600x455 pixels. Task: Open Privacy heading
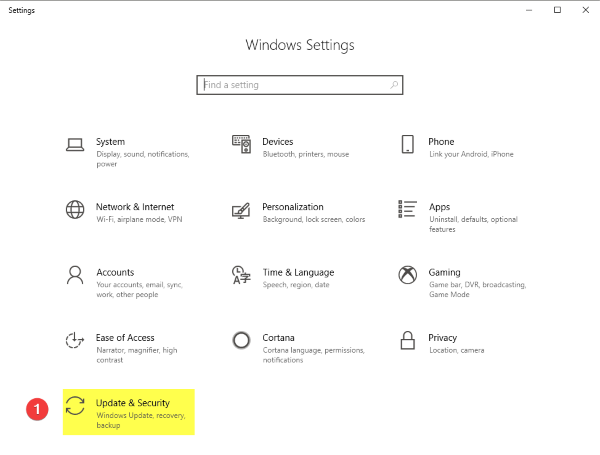point(442,338)
